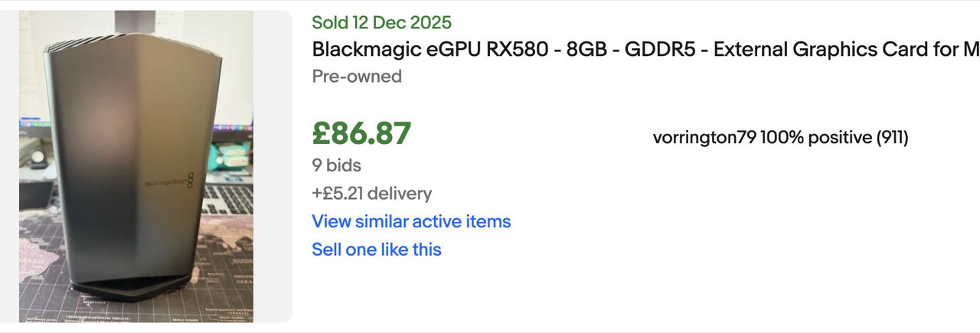The image size is (980, 333).
Task: Open the Blackmagic eGPU RX580 listing title
Action: [645, 50]
